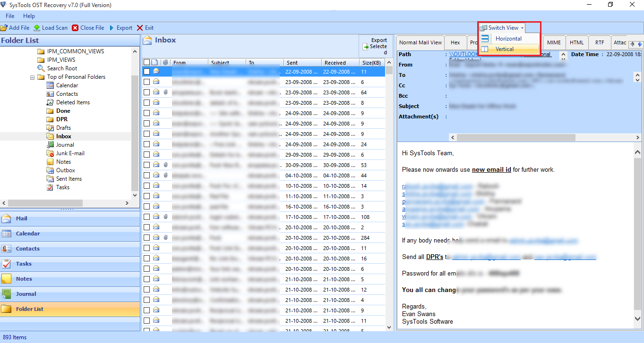Click the Close File toolbar button

pyautogui.click(x=88, y=28)
